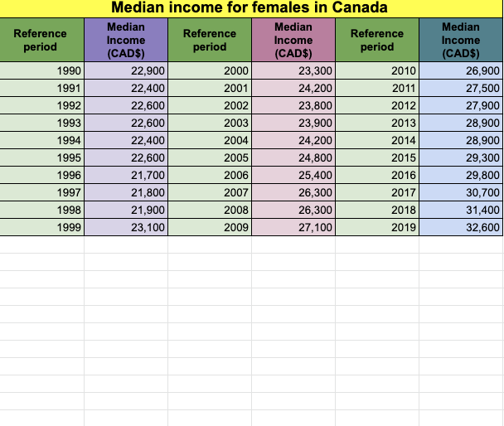The image size is (504, 426).
Task: Select the first Reference period header
Action: pyautogui.click(x=41, y=40)
